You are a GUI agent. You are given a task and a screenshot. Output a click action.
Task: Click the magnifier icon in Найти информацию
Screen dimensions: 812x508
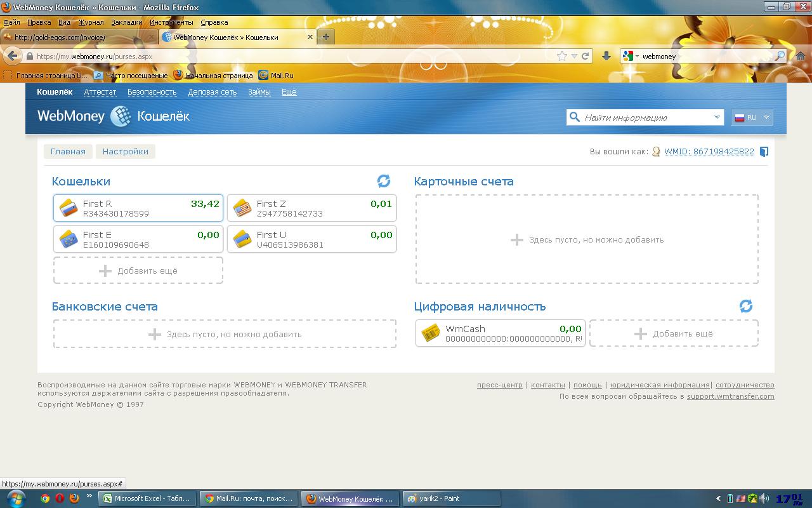coord(575,117)
